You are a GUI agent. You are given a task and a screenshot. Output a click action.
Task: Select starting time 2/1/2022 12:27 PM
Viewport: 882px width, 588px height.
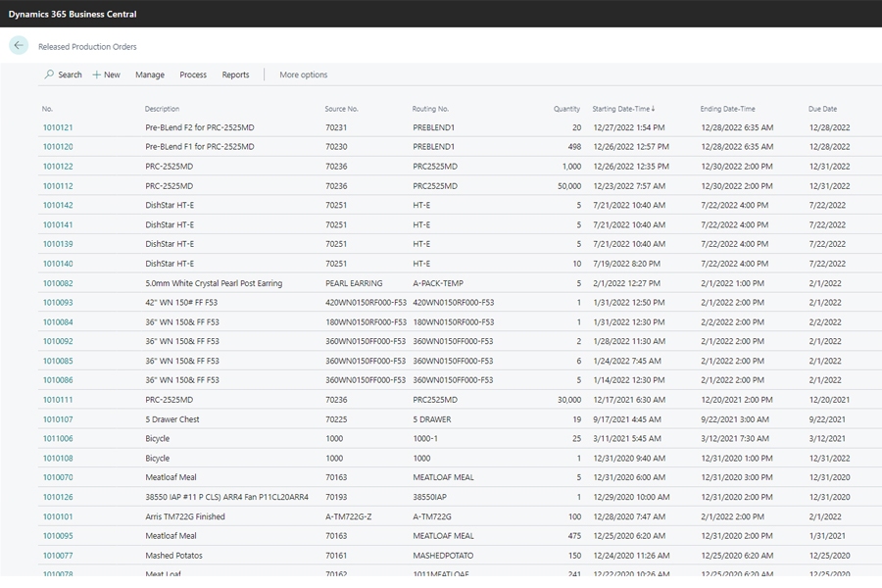pos(626,283)
